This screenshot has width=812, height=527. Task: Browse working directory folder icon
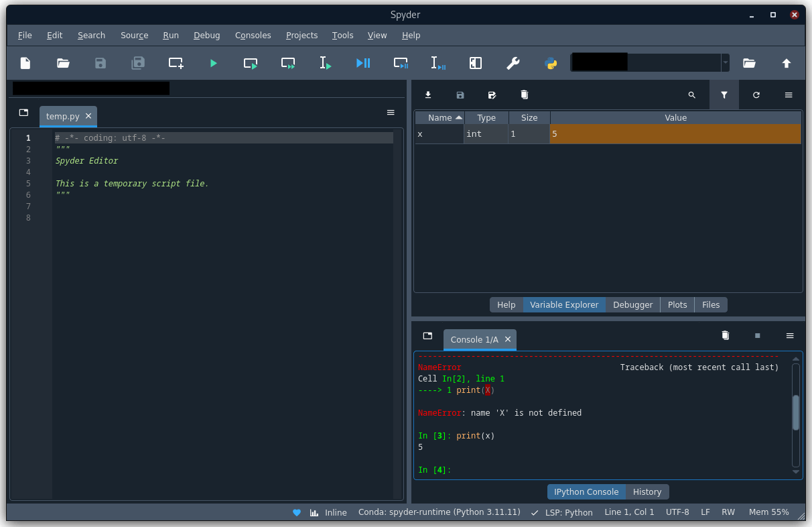(x=749, y=63)
